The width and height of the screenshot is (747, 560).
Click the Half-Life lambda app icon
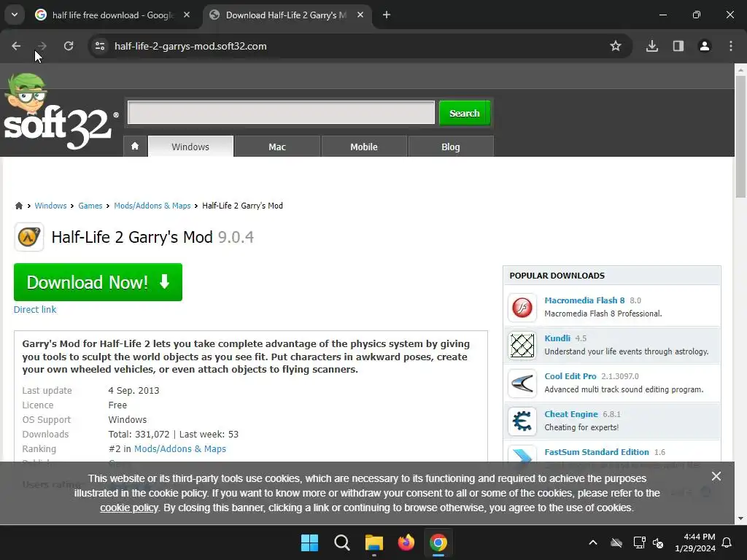[x=28, y=237]
